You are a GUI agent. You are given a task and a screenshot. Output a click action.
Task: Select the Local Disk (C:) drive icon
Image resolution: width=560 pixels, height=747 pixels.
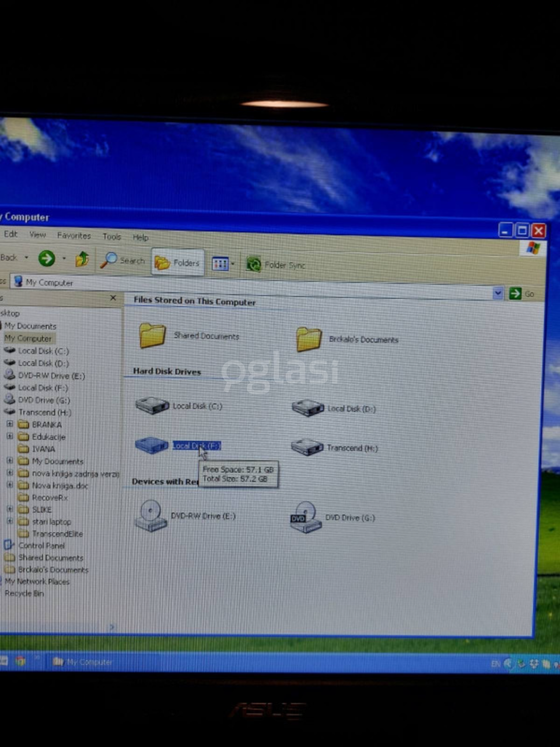152,405
